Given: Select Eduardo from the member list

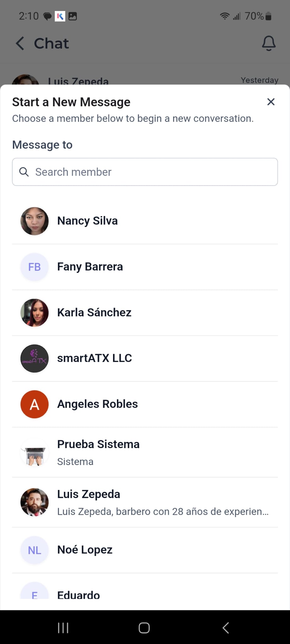Looking at the screenshot, I should coord(78,595).
